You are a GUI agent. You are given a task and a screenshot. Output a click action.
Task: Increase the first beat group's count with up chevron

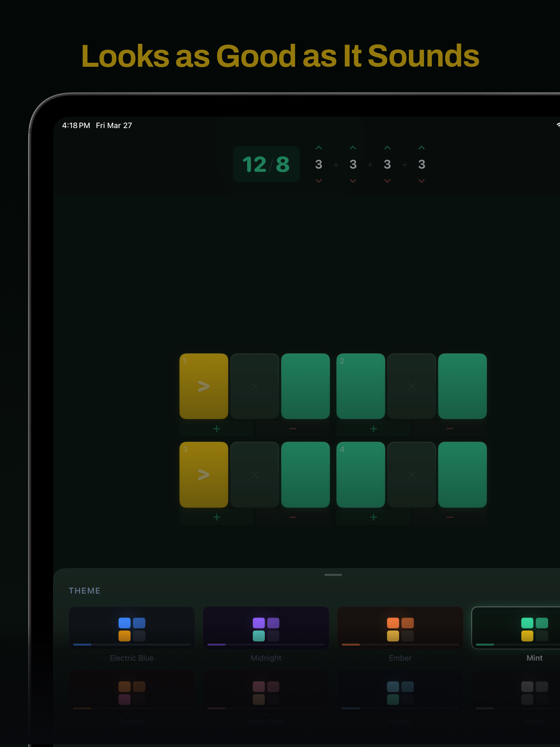(x=318, y=148)
